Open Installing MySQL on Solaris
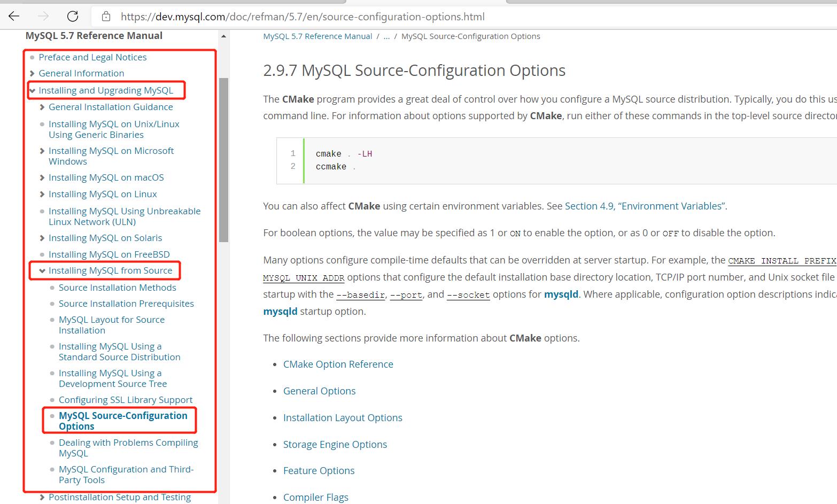 105,238
